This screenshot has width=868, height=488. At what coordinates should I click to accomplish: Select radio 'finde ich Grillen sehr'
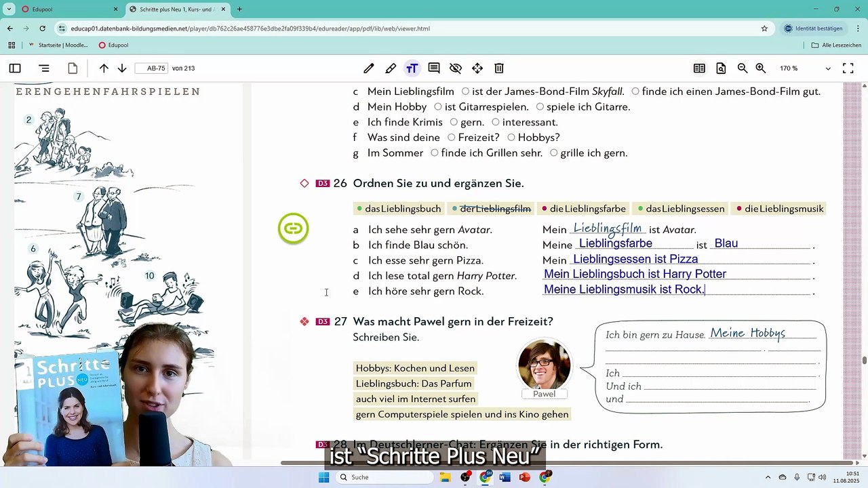[x=435, y=153]
